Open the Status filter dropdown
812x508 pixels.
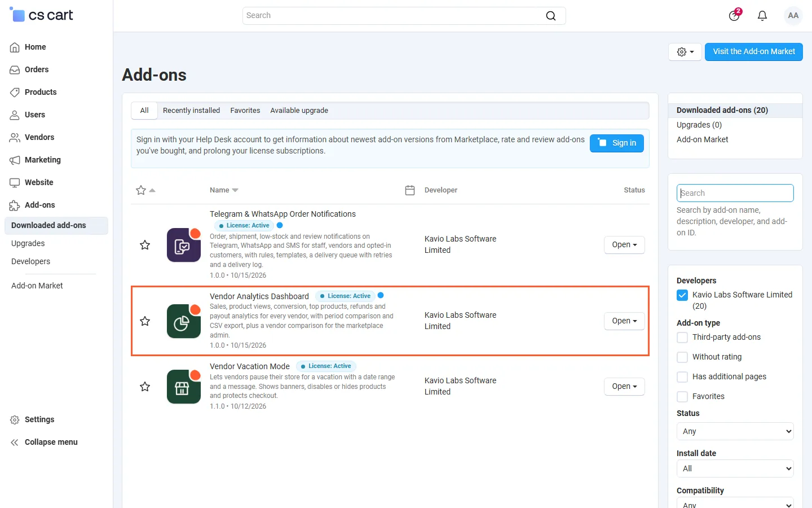click(735, 431)
